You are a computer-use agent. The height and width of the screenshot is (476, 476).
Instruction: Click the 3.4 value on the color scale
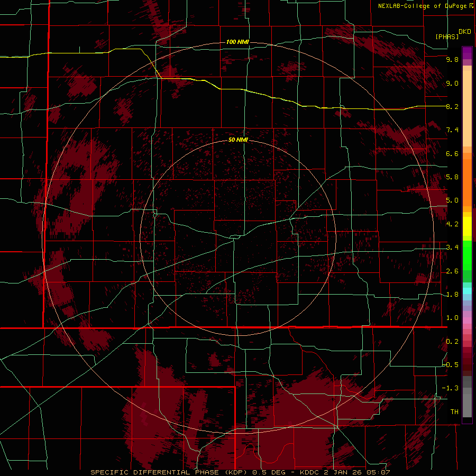click(452, 248)
